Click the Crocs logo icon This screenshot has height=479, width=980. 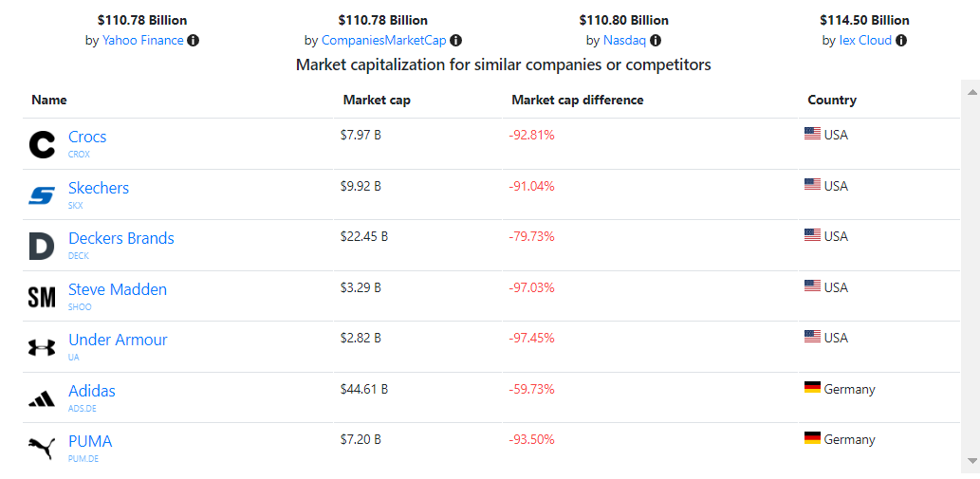42,144
